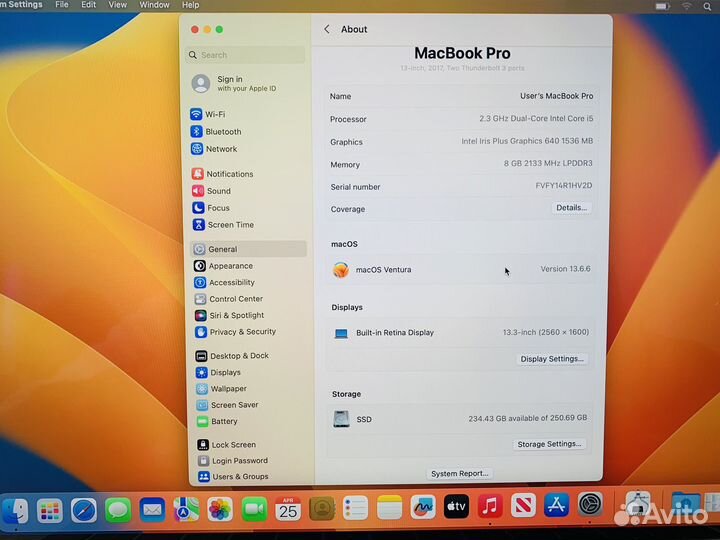Click the 8 GB 2133 MHz LPDDR3 value
720x540 pixels.
(x=548, y=163)
